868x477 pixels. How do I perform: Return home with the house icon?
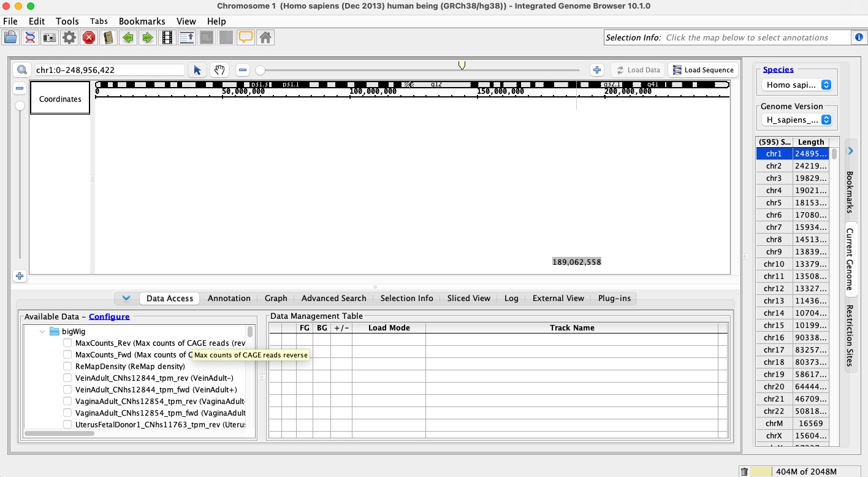(x=265, y=37)
